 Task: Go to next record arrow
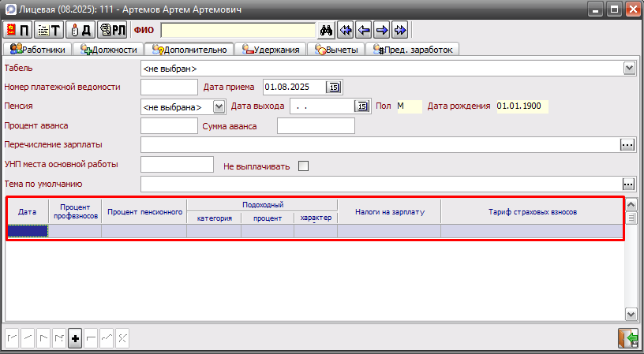(381, 31)
